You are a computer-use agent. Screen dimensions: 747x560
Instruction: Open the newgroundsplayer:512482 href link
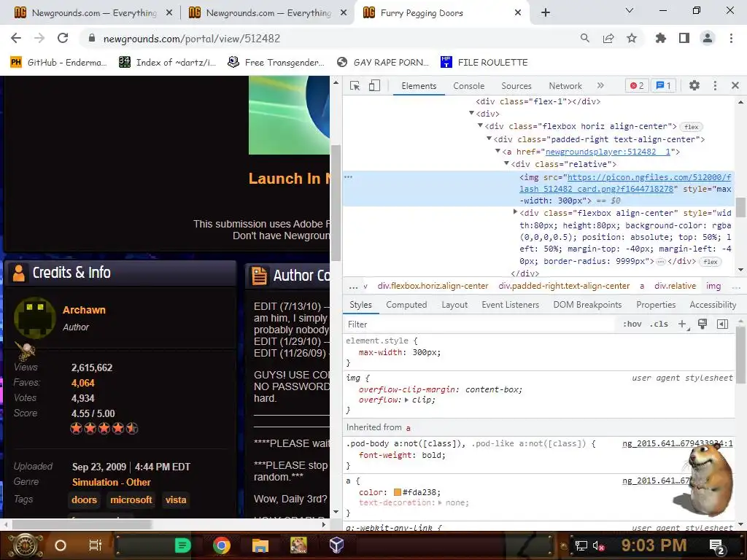608,152
